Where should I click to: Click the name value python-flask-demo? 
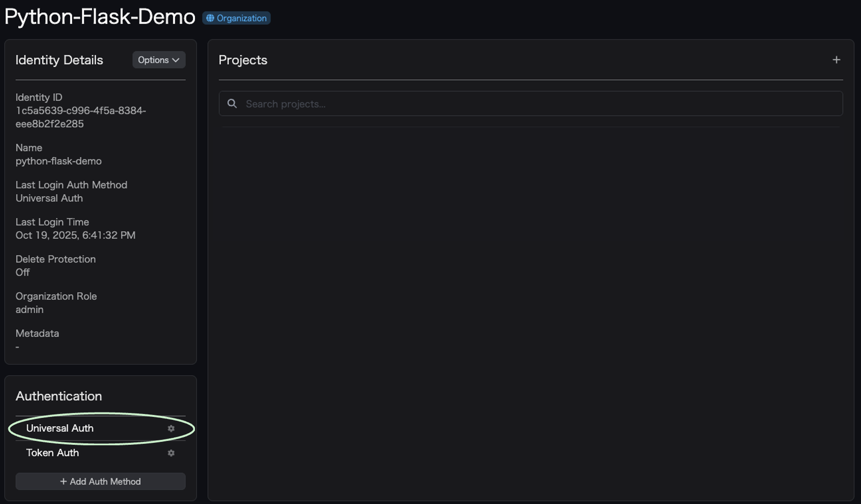click(x=59, y=161)
